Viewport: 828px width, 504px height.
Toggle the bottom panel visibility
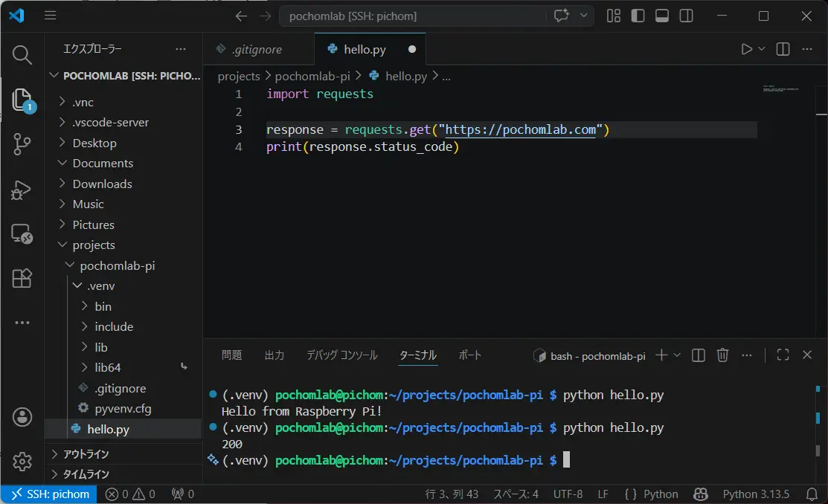pyautogui.click(x=661, y=16)
